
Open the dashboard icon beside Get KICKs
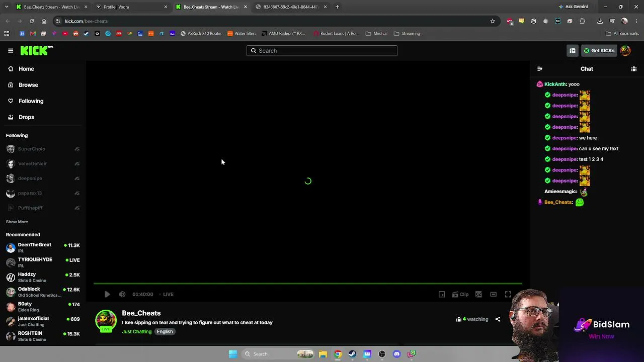pyautogui.click(x=573, y=51)
